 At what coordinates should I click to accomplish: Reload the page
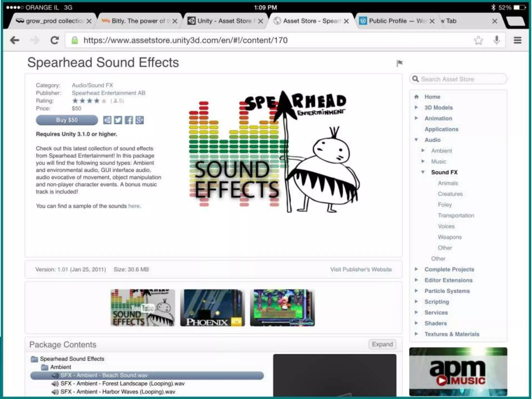[x=55, y=40]
